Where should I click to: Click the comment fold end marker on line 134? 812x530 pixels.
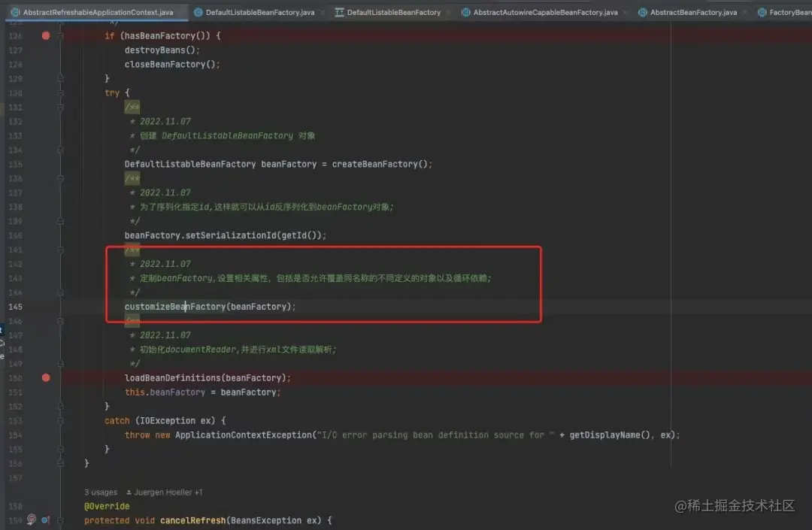[61, 150]
